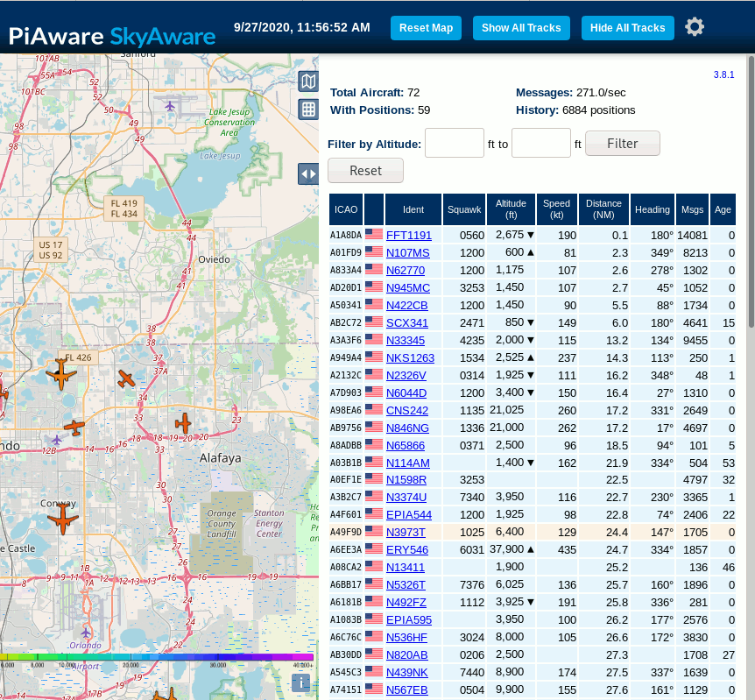
Task: Open the N107MS ident link
Action: pyautogui.click(x=408, y=253)
